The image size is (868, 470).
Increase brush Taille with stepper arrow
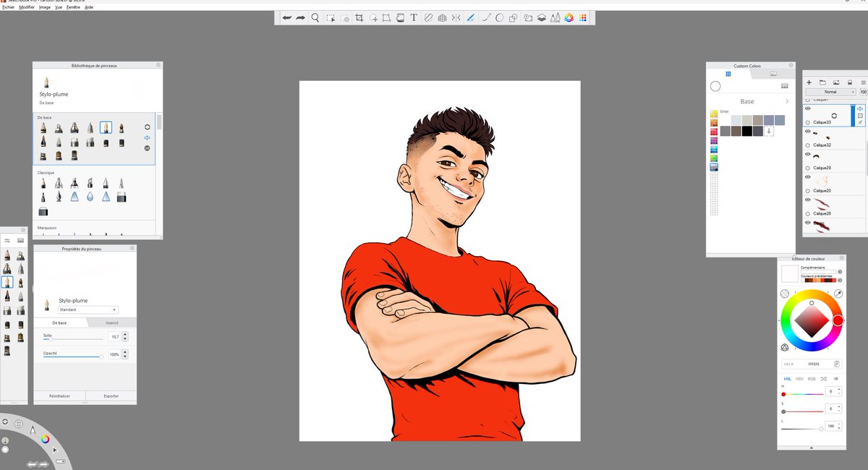[x=125, y=334]
